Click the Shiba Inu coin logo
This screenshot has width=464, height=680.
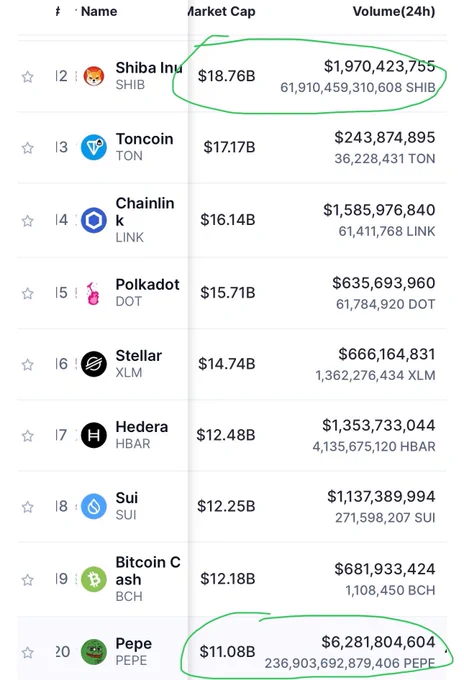[x=94, y=76]
